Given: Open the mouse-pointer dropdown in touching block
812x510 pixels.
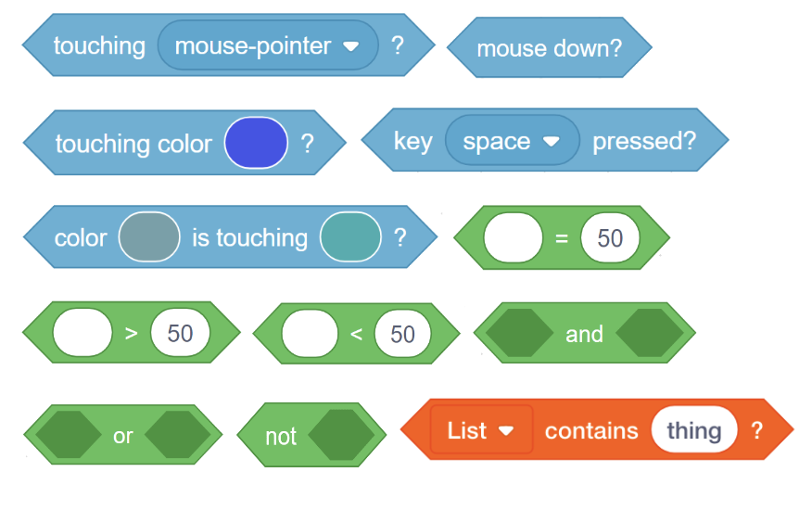Looking at the screenshot, I should click(268, 45).
